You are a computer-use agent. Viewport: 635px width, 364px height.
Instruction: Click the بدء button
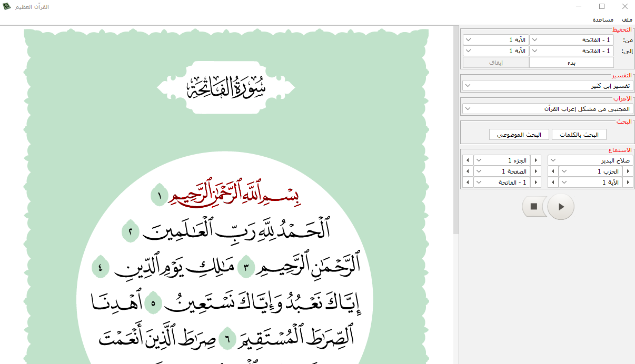571,63
